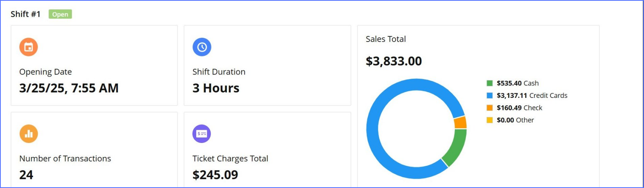Click the orange calendar Opening Date icon

28,47
